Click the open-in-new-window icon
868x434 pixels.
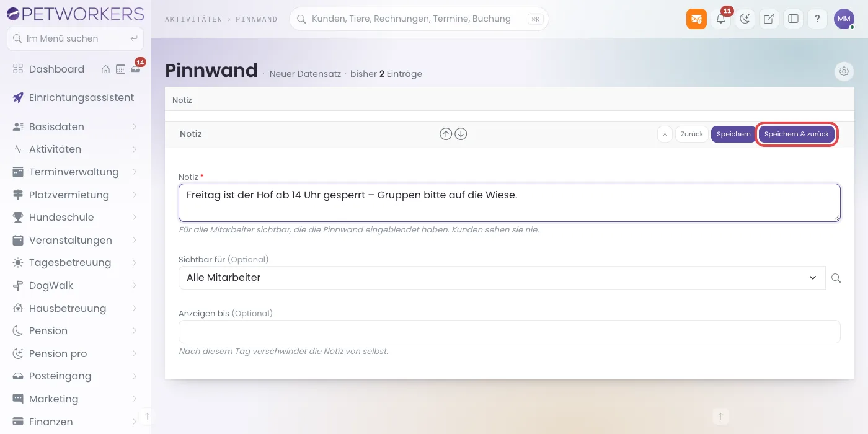(x=769, y=19)
